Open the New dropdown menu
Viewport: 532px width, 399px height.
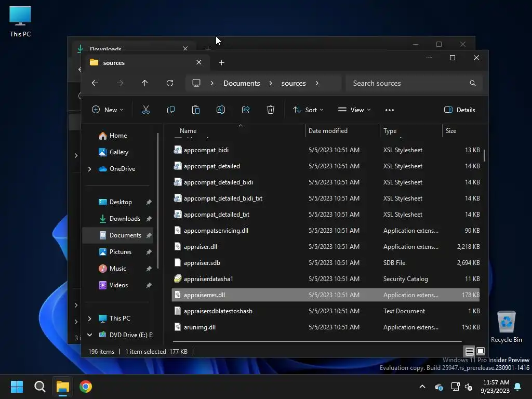coord(108,110)
